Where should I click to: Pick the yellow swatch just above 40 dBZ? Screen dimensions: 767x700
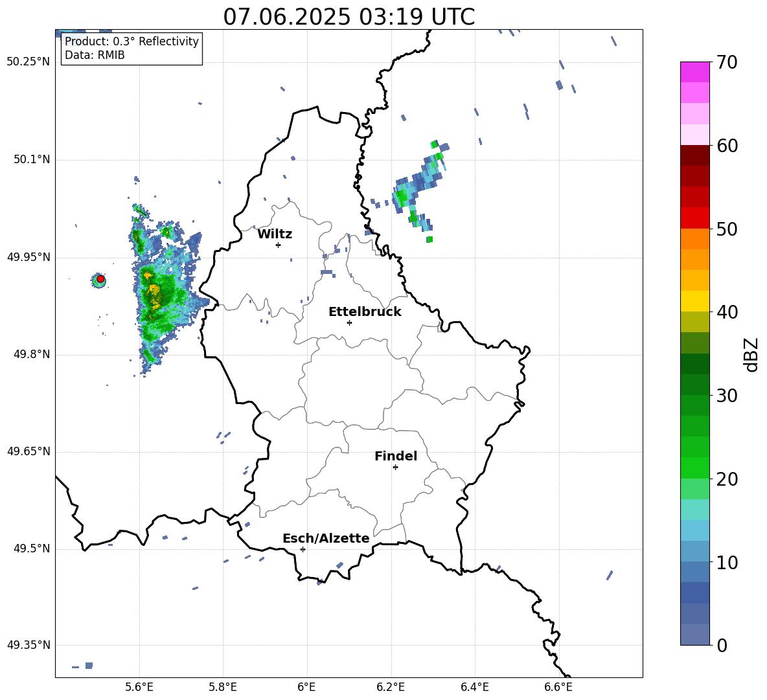[x=694, y=301]
